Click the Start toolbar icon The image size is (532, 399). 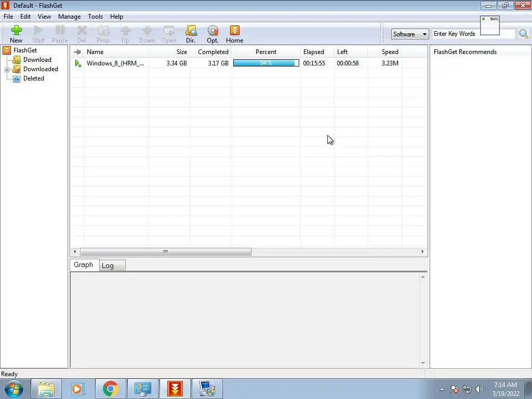click(x=38, y=34)
